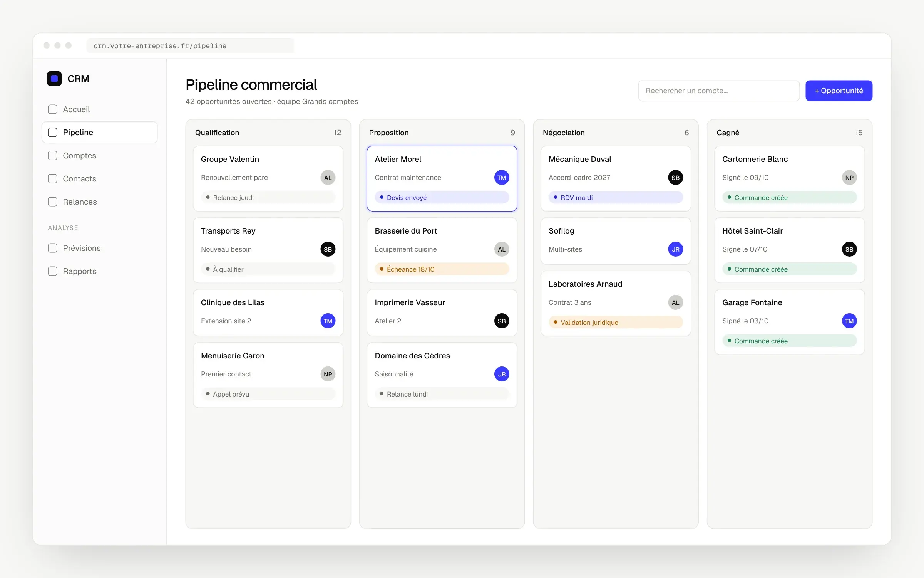Click the icon beside Prévisions
924x578 pixels.
[53, 248]
